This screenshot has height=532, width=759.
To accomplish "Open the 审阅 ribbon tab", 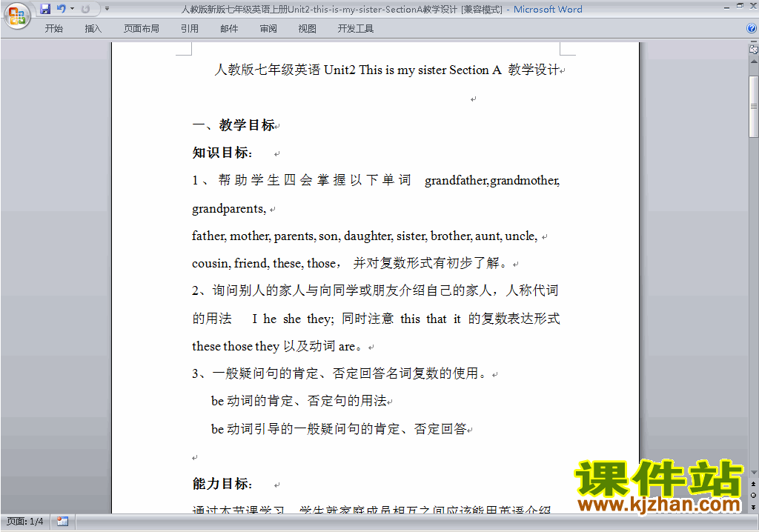I will (268, 29).
